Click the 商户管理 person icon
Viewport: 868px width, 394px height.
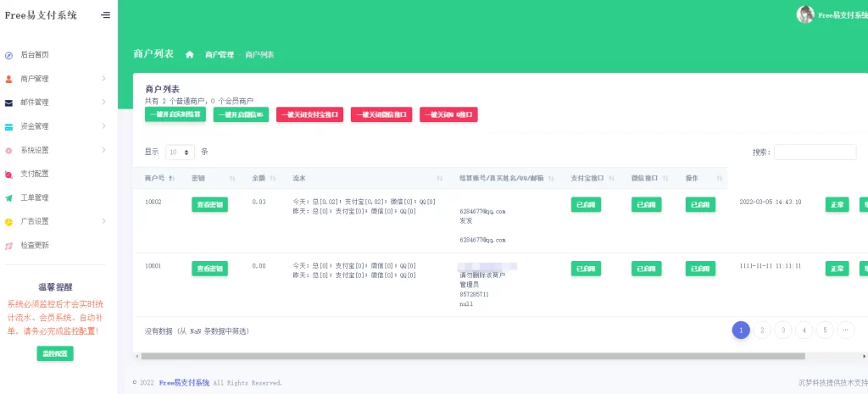click(8, 79)
